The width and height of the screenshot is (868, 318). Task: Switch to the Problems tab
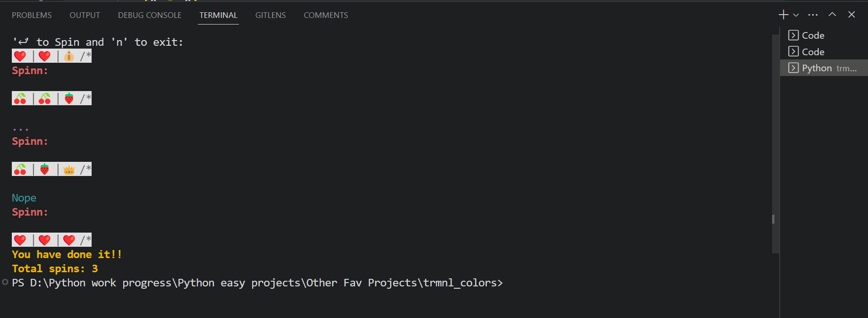click(32, 15)
